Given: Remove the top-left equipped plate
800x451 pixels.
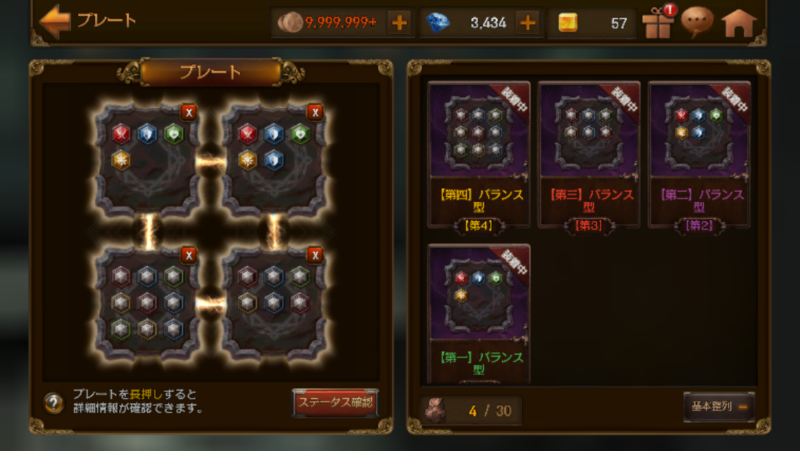Looking at the screenshot, I should click(189, 112).
